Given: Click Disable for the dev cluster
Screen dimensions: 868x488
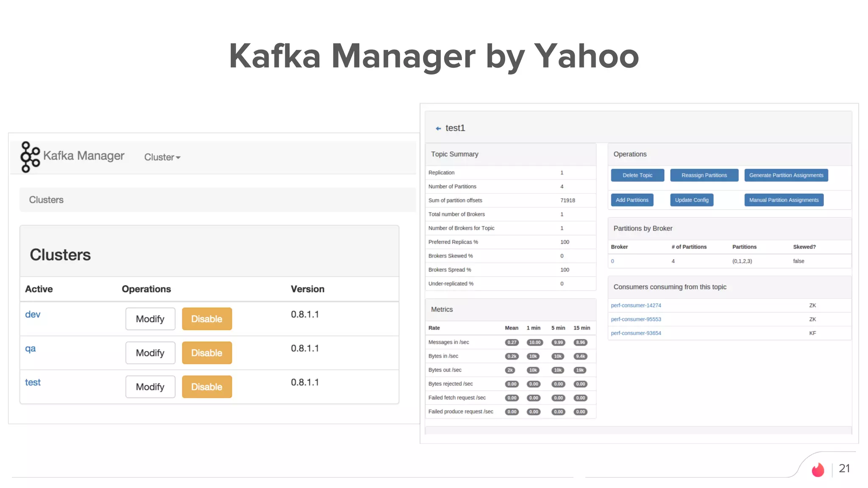Looking at the screenshot, I should pyautogui.click(x=207, y=319).
